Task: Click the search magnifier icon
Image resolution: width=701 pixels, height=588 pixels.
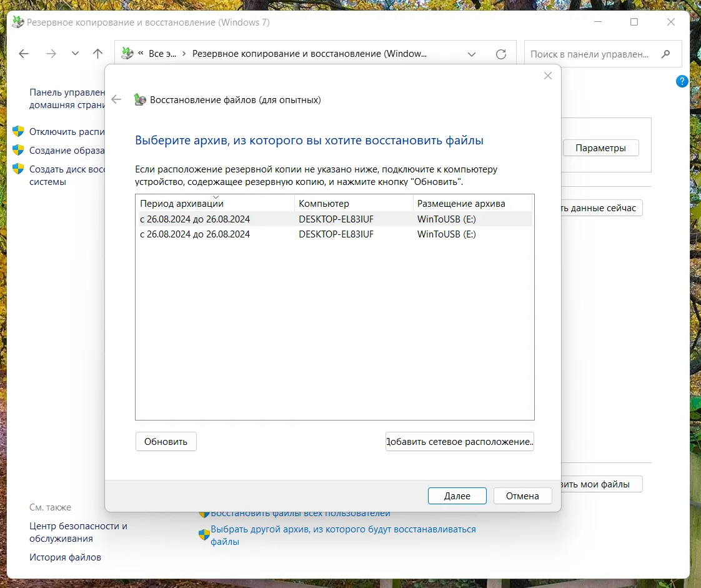Action: click(666, 54)
